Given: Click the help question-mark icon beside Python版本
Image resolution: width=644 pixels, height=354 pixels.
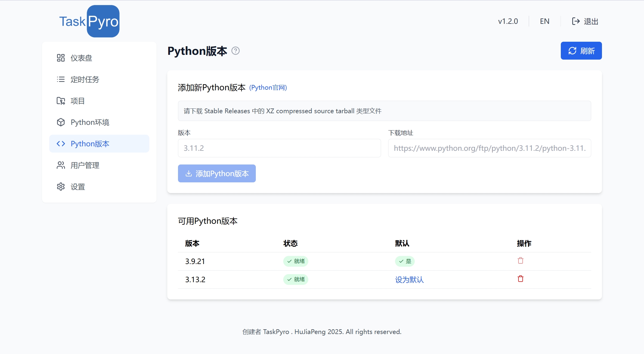Looking at the screenshot, I should (236, 51).
